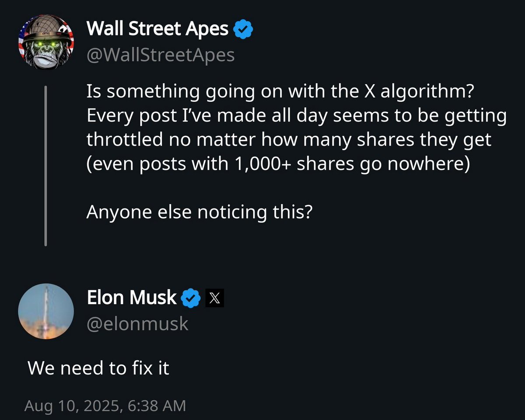Open the Wall Street Apes display name

[x=158, y=29]
